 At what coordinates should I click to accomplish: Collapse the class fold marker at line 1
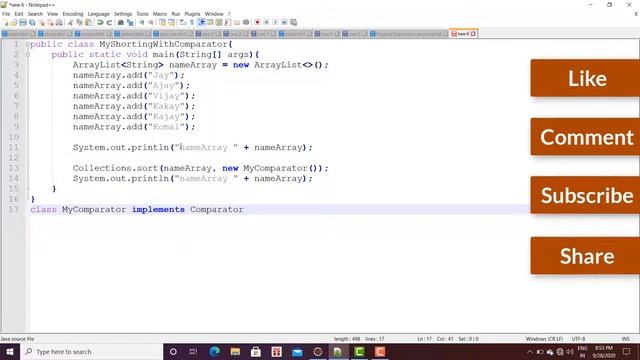point(28,44)
